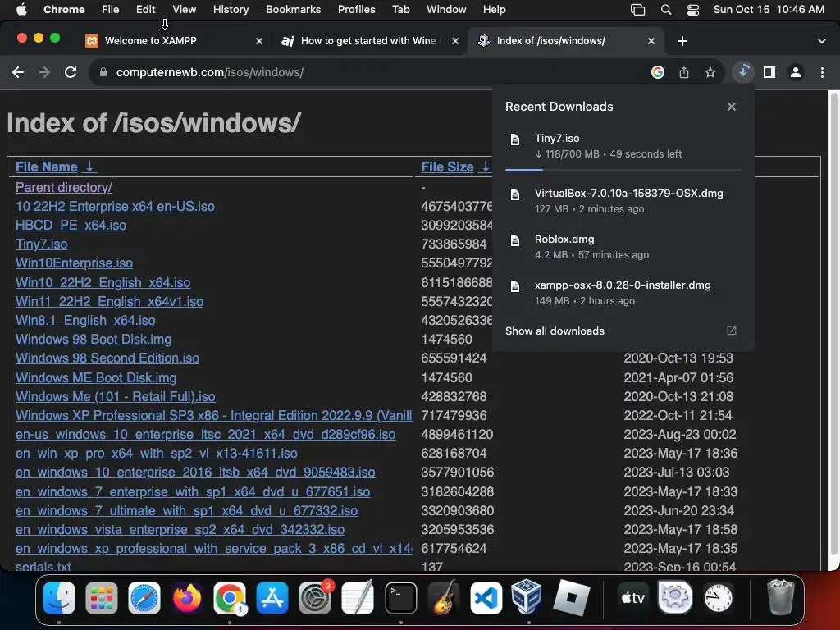This screenshot has height=630, width=840.
Task: Click the page vertical scrollbar
Action: click(833, 322)
